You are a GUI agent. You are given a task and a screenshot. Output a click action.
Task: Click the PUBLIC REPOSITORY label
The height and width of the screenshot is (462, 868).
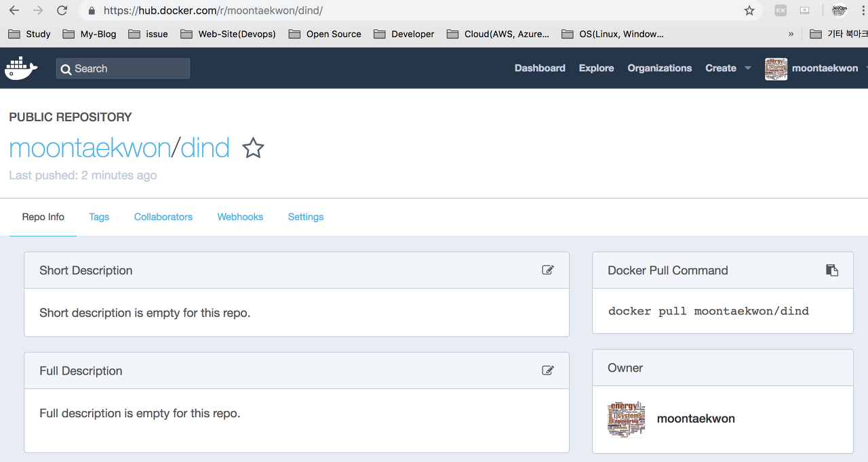point(71,117)
